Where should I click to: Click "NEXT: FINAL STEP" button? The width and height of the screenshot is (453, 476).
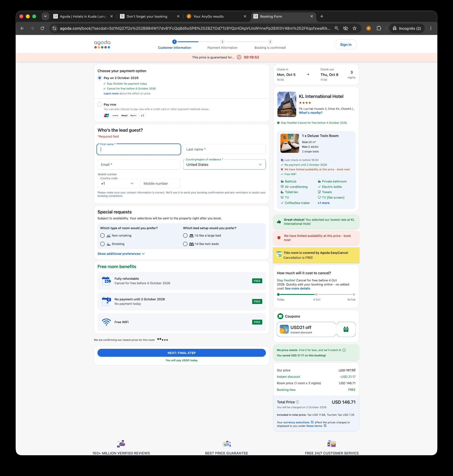tap(182, 353)
